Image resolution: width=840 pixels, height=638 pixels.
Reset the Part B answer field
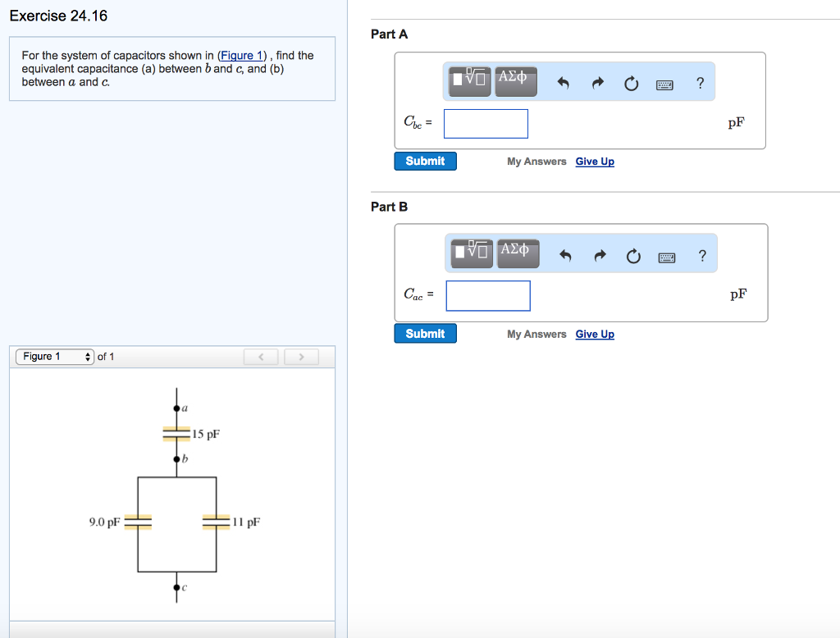point(633,255)
